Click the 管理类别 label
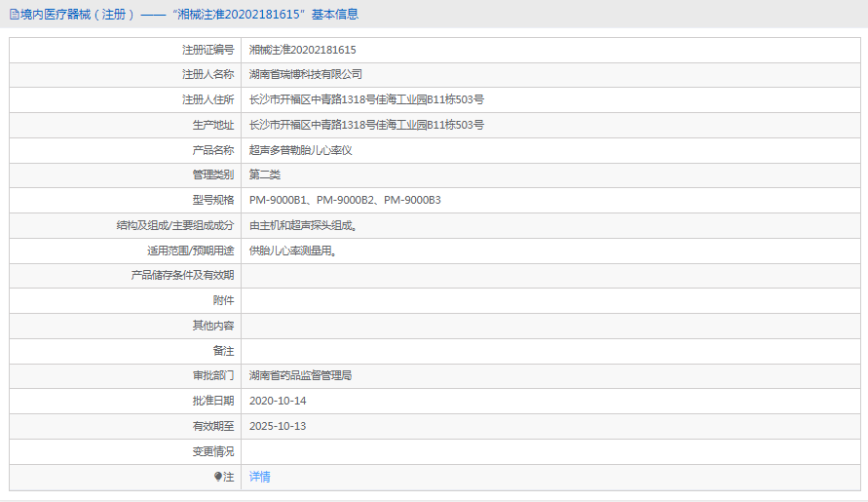This screenshot has height=502, width=868. [213, 175]
